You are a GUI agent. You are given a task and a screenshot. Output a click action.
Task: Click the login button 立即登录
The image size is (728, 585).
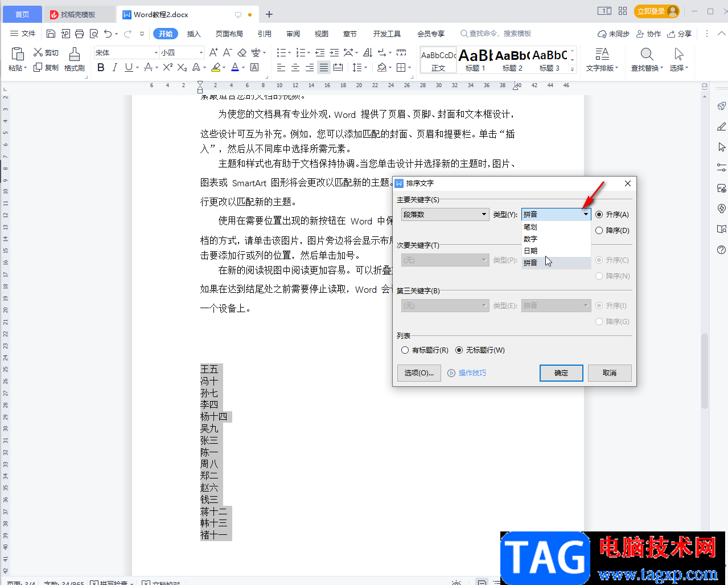point(657,11)
